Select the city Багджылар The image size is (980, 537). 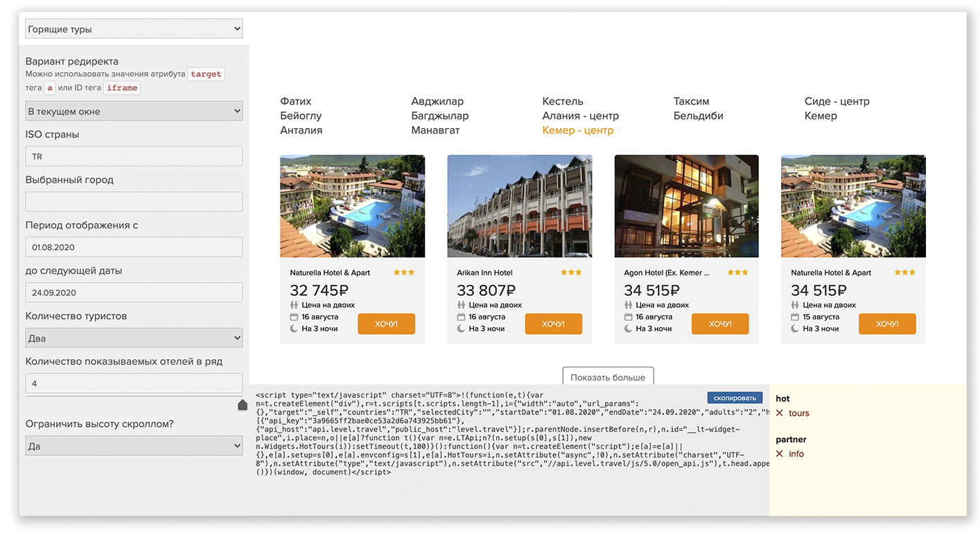[x=439, y=116]
